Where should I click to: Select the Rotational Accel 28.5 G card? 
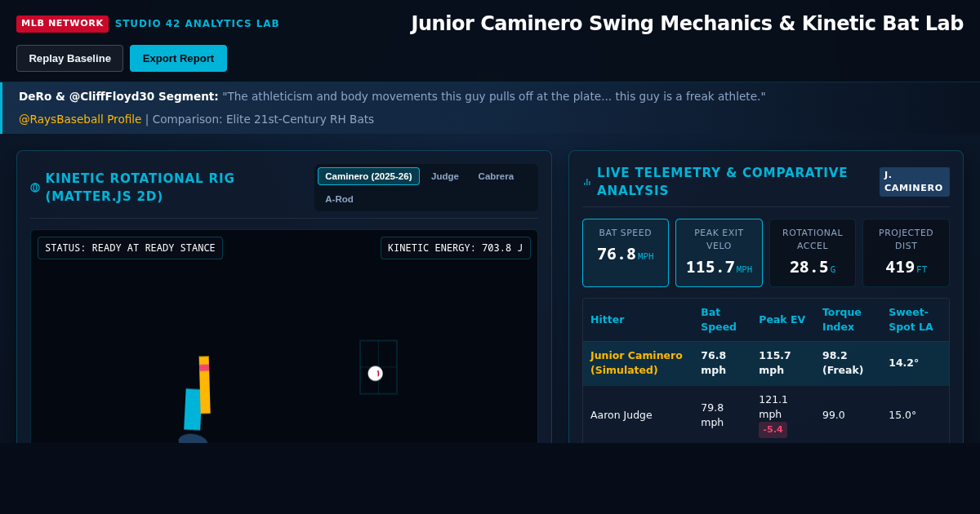(x=813, y=253)
